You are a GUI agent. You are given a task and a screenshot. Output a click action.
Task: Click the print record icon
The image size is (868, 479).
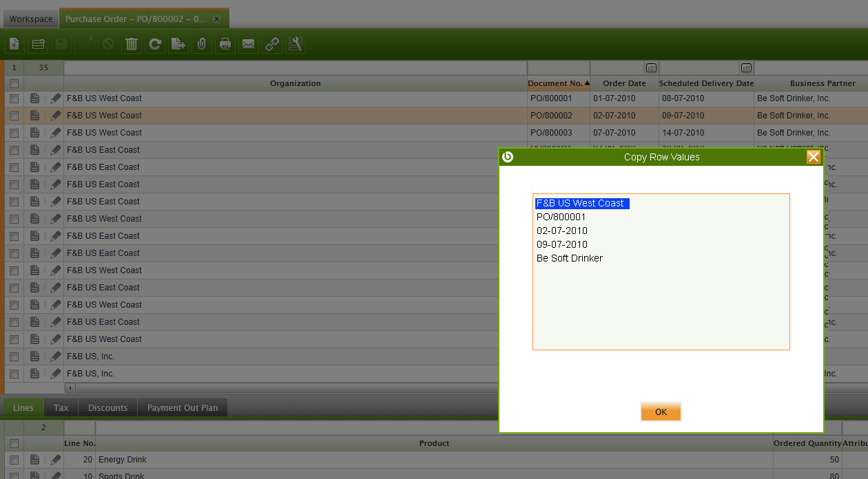[x=225, y=45]
